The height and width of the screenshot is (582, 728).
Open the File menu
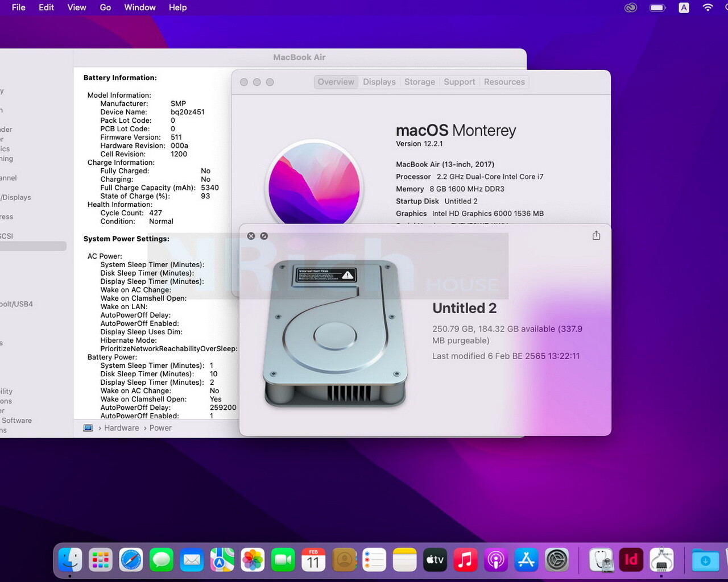pyautogui.click(x=19, y=7)
